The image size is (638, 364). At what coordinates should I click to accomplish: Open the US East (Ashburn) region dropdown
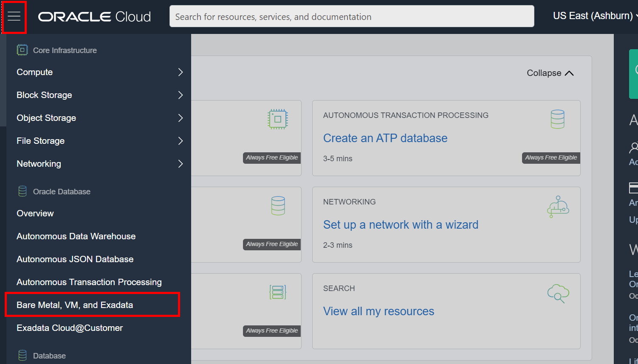coord(595,16)
